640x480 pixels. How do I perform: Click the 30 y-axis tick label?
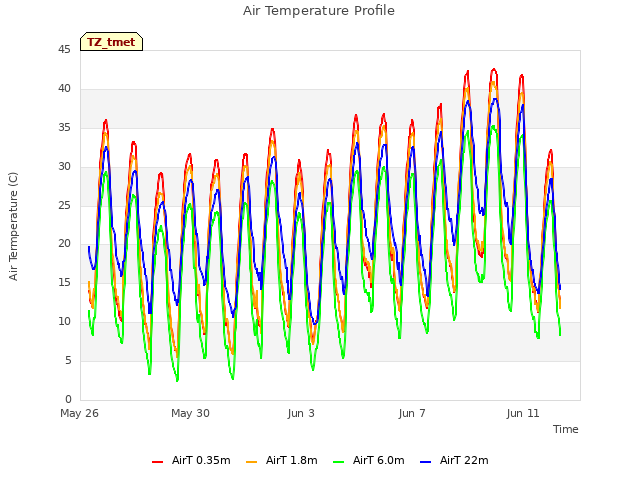point(64,167)
